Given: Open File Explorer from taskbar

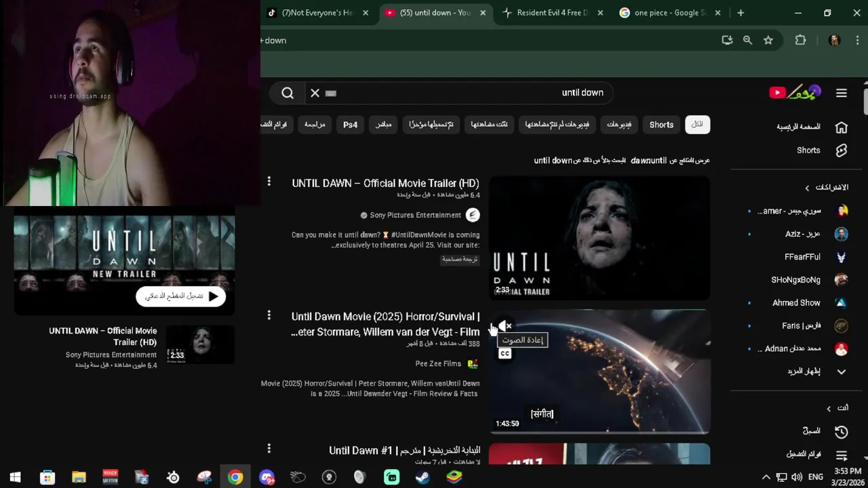Looking at the screenshot, I should 79,477.
